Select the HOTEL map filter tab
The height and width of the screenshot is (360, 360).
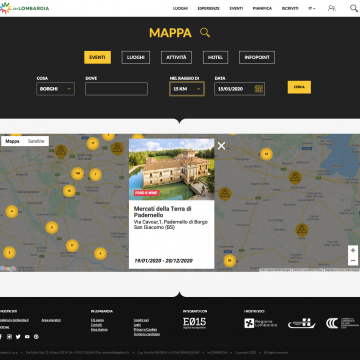coord(215,57)
